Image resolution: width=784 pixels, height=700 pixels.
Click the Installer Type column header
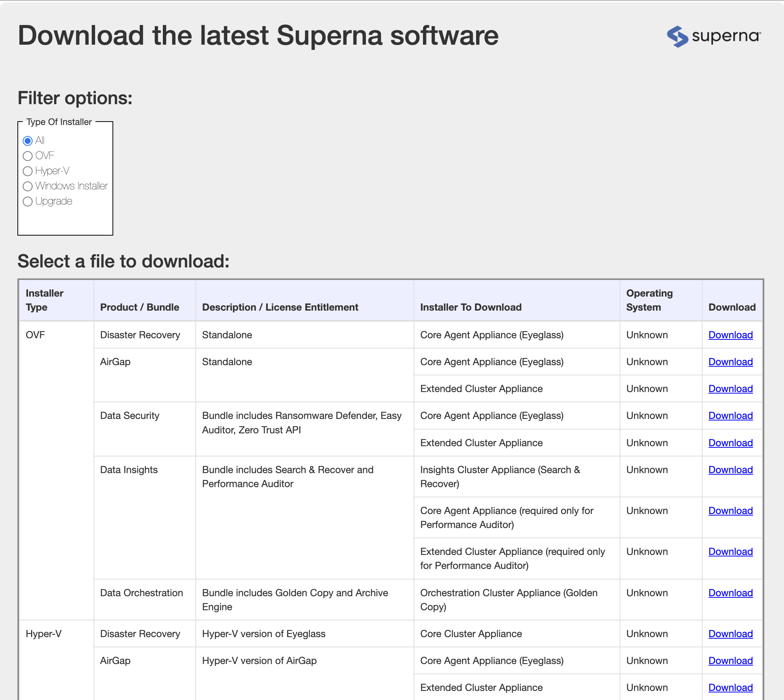(x=44, y=300)
